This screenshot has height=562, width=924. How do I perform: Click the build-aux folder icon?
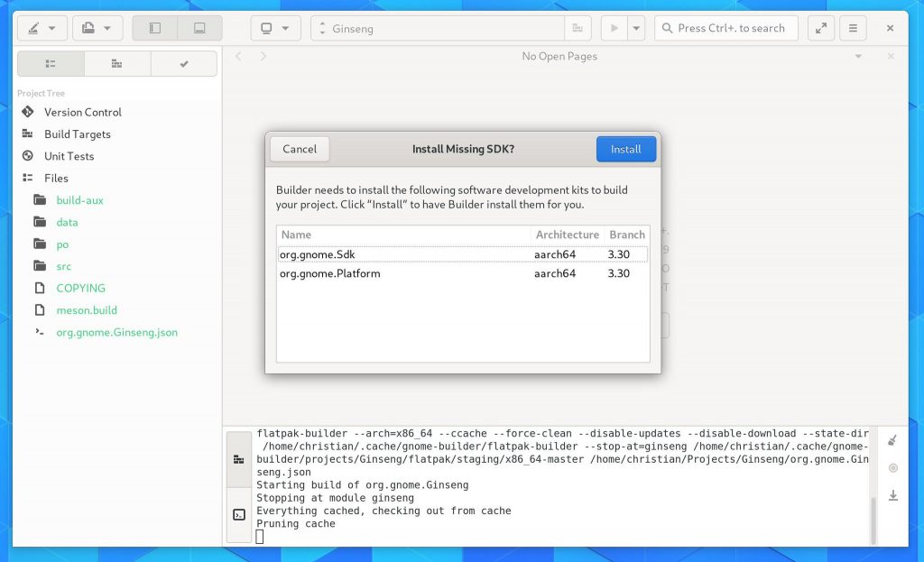40,199
